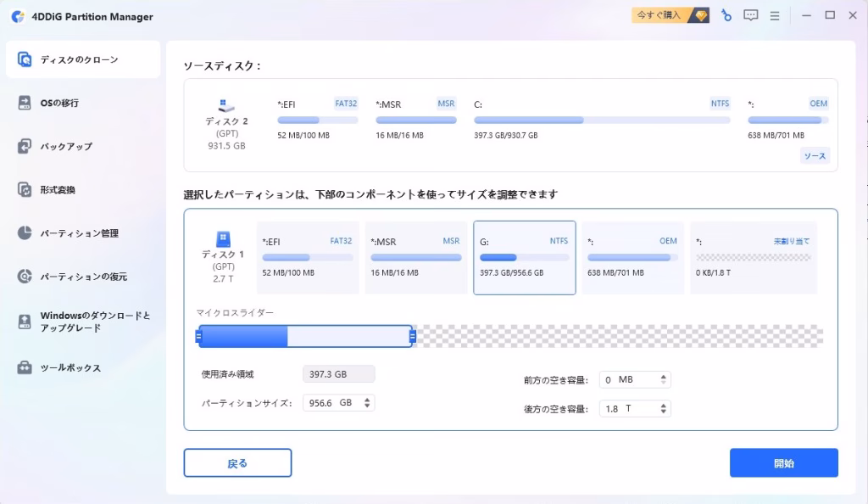Select source *:EFI partition 52 MB/100 MB
Screen dimensions: 868x504
[317, 119]
